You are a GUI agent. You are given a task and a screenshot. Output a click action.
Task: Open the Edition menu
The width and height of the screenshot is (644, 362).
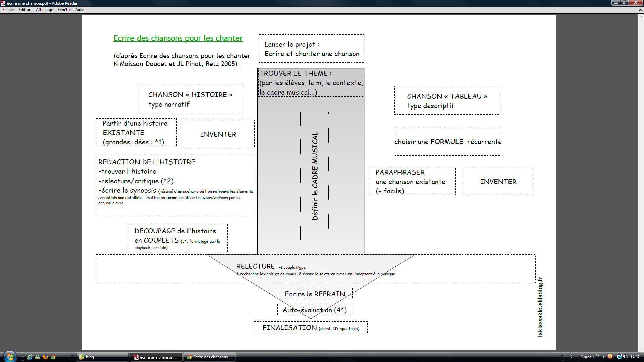[x=25, y=10]
